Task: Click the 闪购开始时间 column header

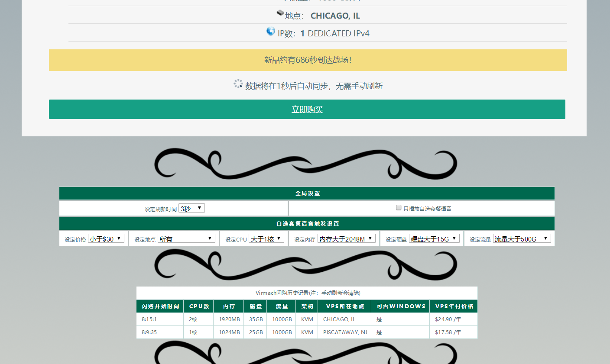Action: coord(160,306)
